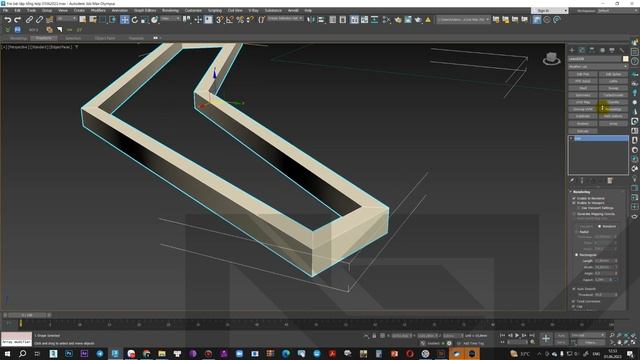
Task: Toggle the Twist Correction checkbox
Action: coord(574,301)
